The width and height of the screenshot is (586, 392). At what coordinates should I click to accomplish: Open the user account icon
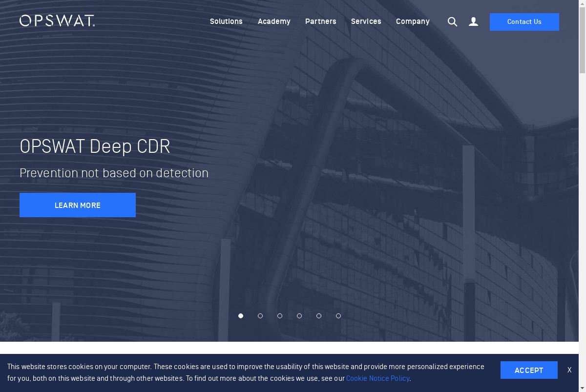tap(473, 21)
